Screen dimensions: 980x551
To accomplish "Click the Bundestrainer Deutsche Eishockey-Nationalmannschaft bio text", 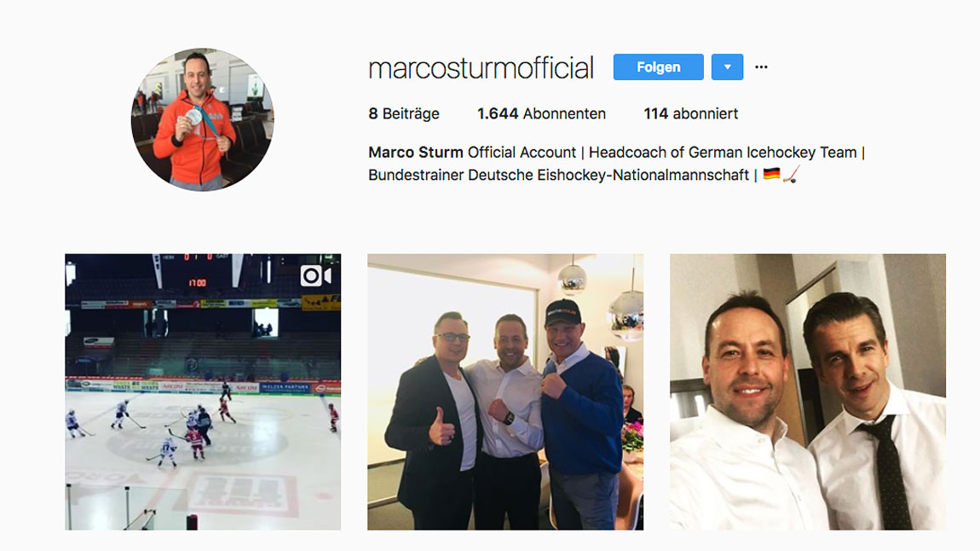I will click(x=558, y=175).
